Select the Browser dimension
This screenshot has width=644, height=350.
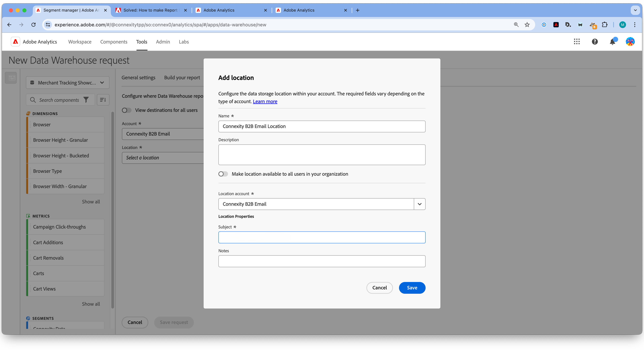click(x=65, y=125)
